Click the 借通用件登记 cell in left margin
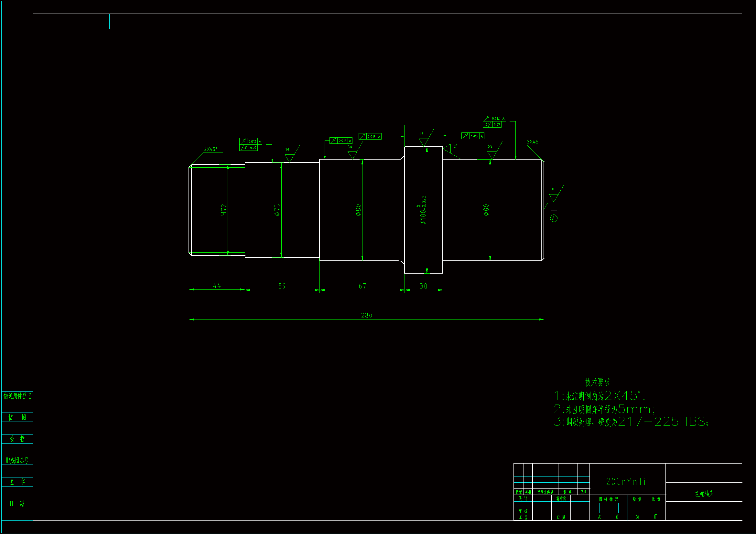This screenshot has height=534, width=756. (17, 396)
